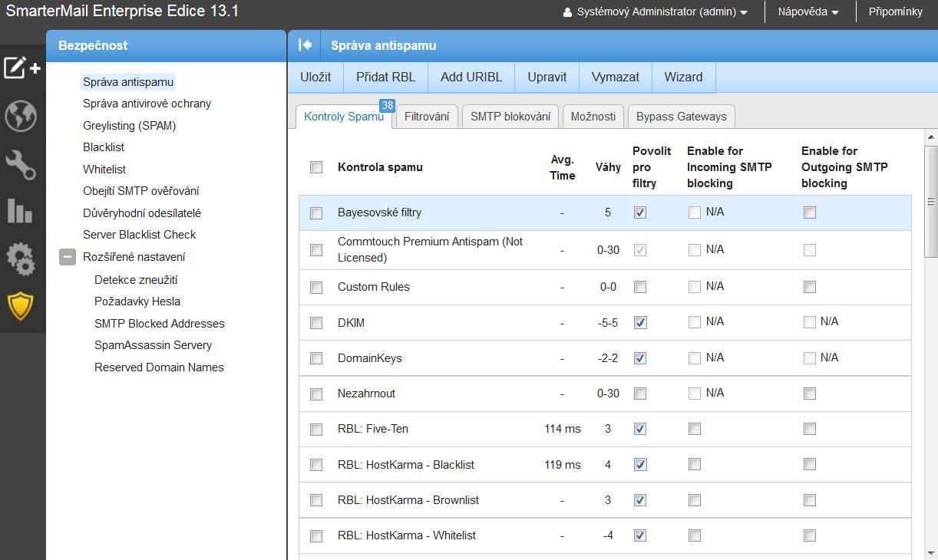Select the yellow shield security icon

[21, 306]
